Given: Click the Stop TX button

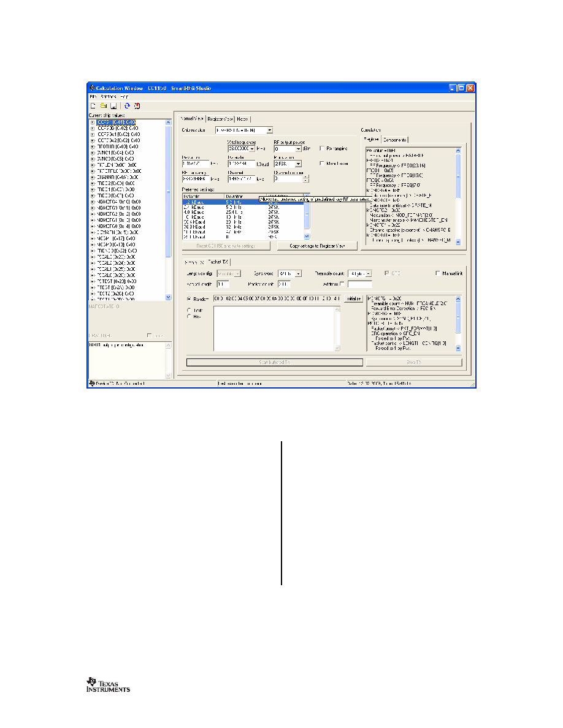Looking at the screenshot, I should point(414,362).
